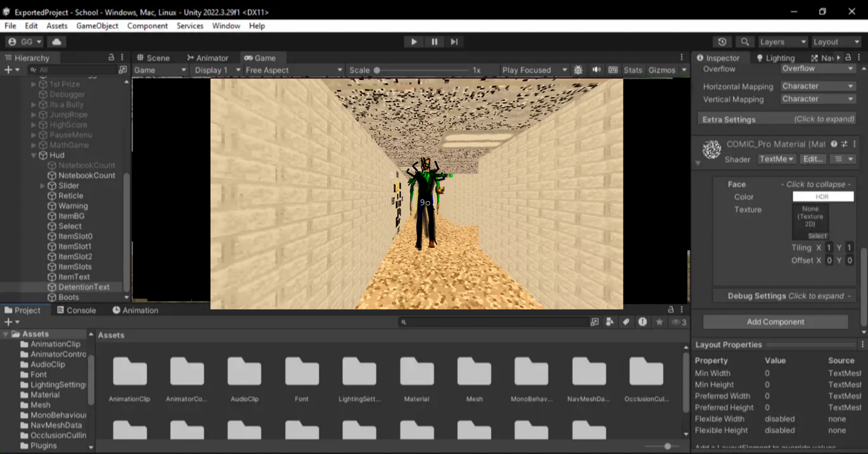Advance one frame with the Step button

tap(454, 42)
